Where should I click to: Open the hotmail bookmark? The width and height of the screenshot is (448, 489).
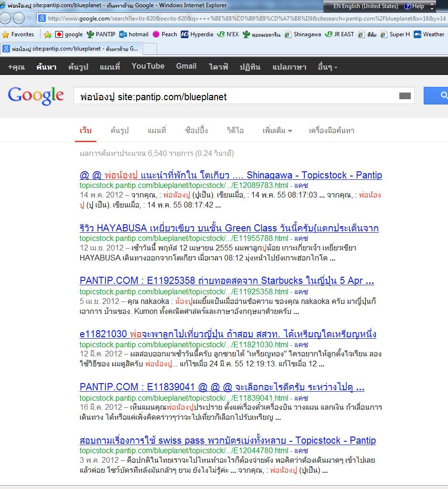click(134, 34)
